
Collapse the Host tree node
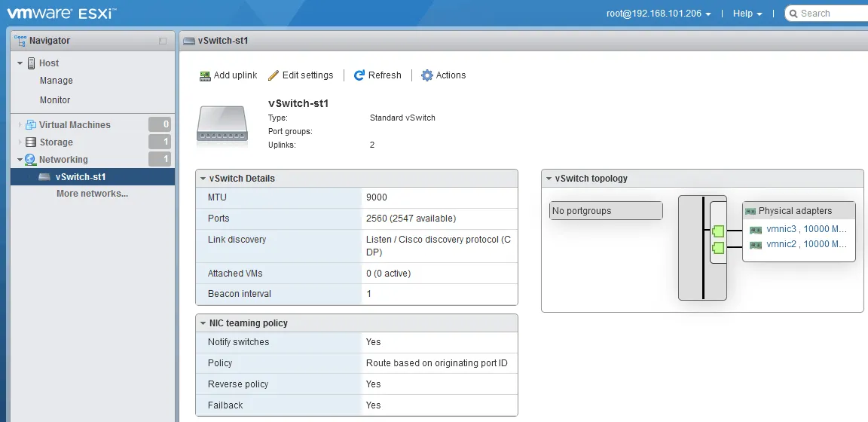click(x=20, y=63)
